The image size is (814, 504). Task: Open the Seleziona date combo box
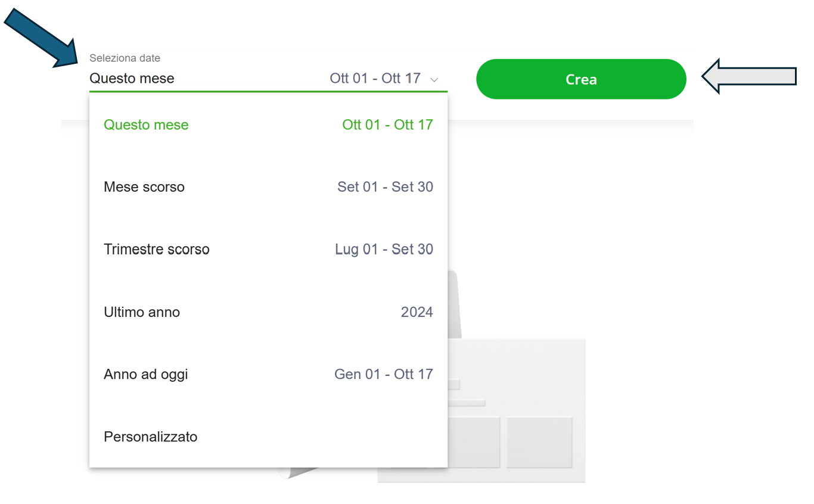pyautogui.click(x=268, y=79)
